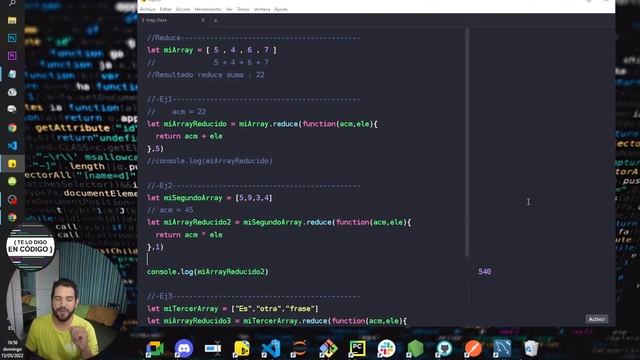The image size is (640, 360).
Task: Open the MySQL Workbench shortcut
Action: 502,349
